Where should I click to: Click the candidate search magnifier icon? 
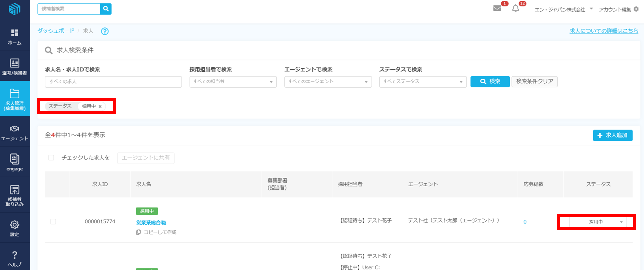point(106,9)
